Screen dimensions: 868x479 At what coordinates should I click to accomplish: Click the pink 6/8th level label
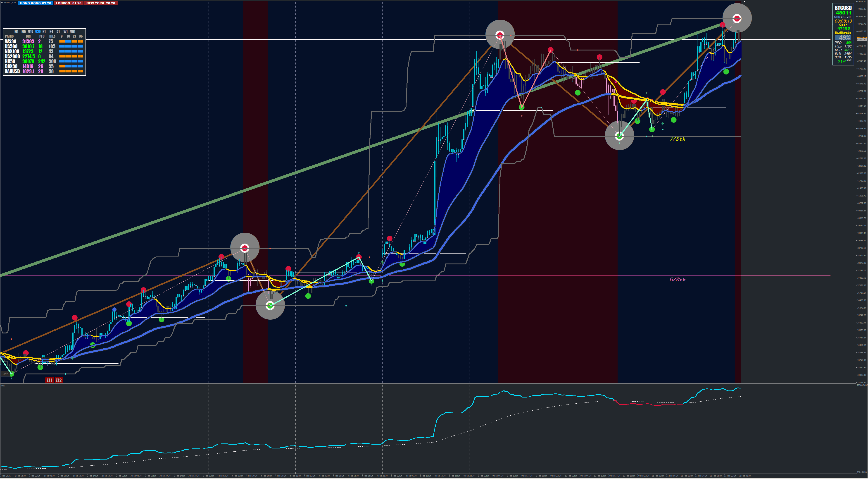677,279
